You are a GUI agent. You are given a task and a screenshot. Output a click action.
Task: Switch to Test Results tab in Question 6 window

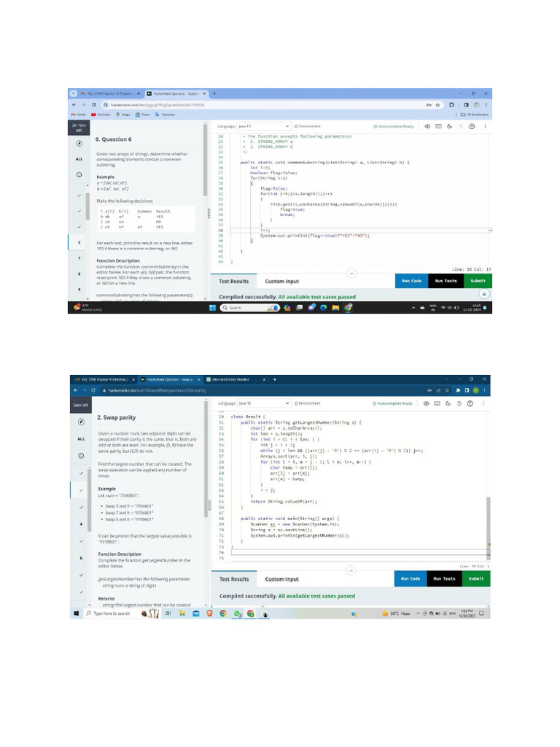[233, 281]
